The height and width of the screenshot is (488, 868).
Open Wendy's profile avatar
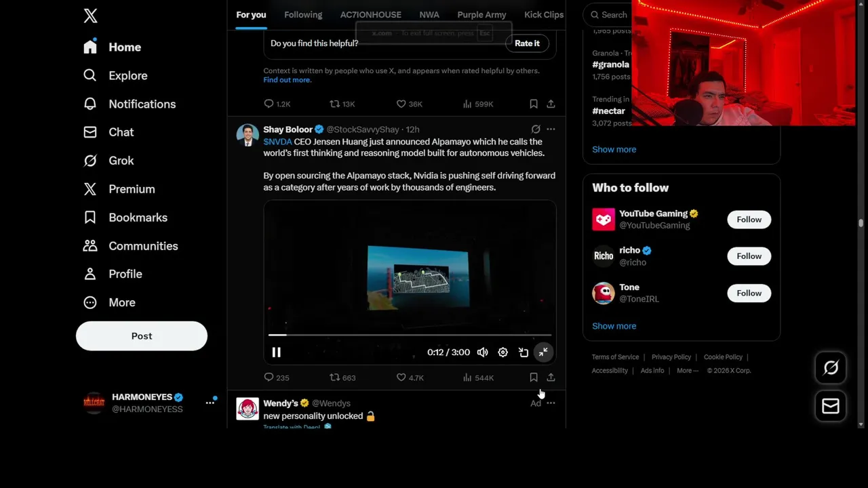[x=248, y=409]
